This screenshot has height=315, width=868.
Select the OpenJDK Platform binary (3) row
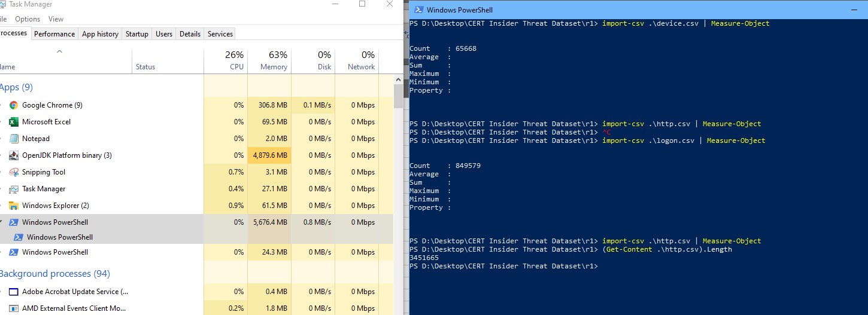(x=197, y=155)
